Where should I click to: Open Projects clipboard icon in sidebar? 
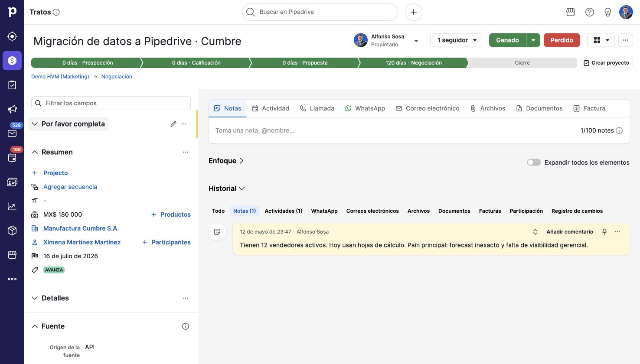12,85
